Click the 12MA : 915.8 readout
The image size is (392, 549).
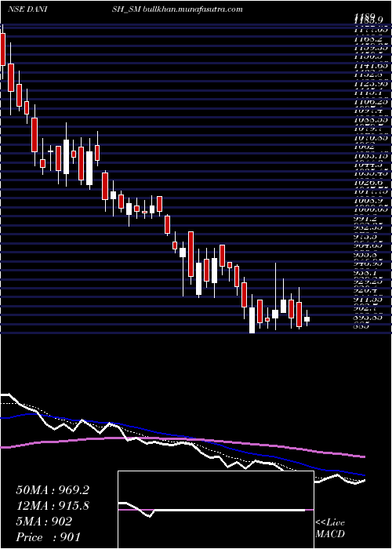53,506
